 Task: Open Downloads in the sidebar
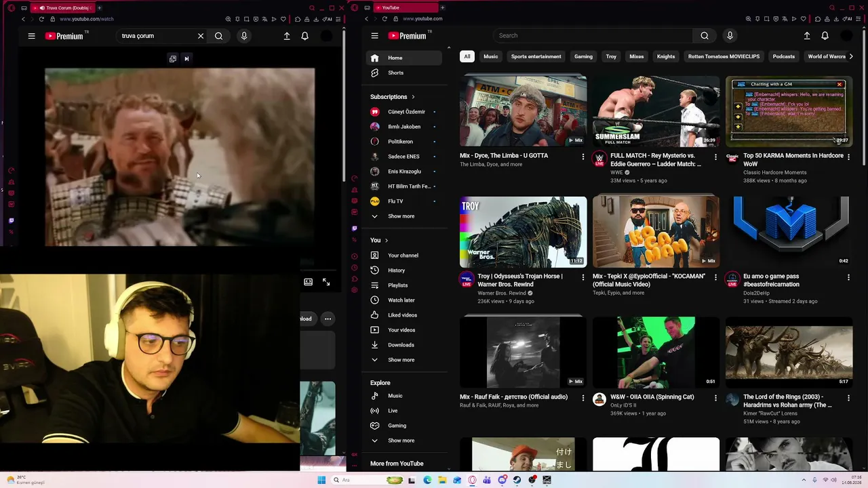click(x=404, y=345)
